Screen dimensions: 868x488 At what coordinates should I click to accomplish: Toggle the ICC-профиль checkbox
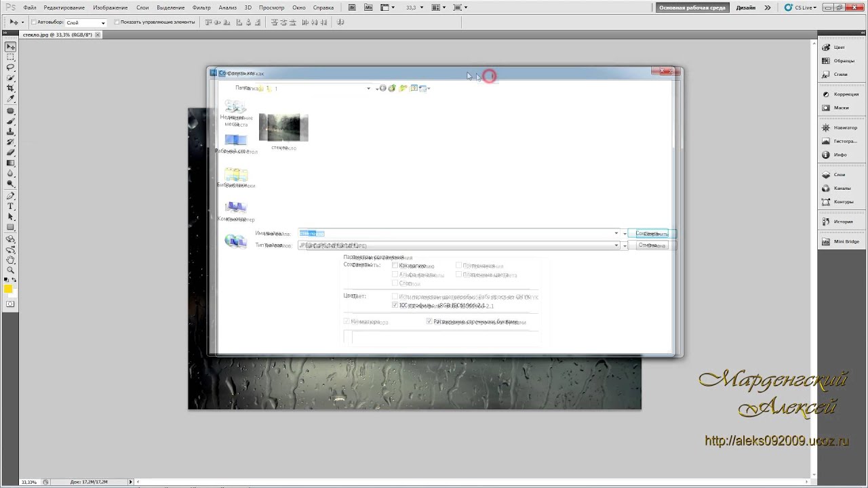click(x=395, y=305)
